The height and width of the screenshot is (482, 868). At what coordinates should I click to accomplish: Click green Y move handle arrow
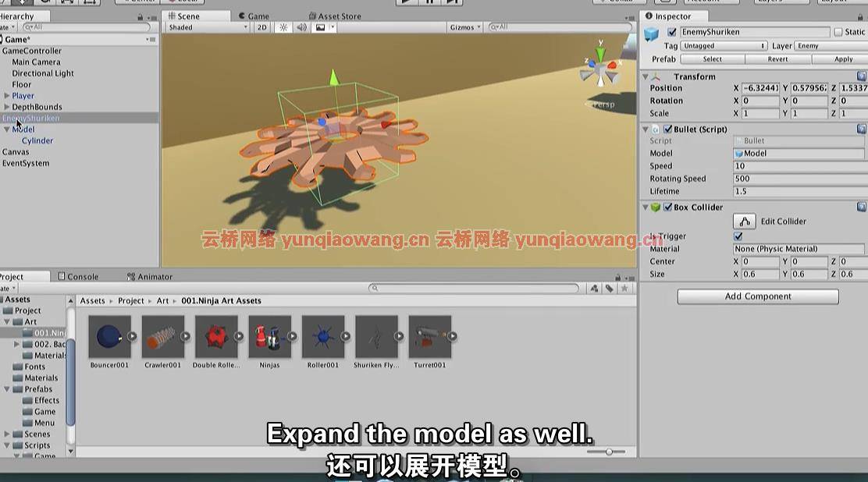pyautogui.click(x=334, y=77)
